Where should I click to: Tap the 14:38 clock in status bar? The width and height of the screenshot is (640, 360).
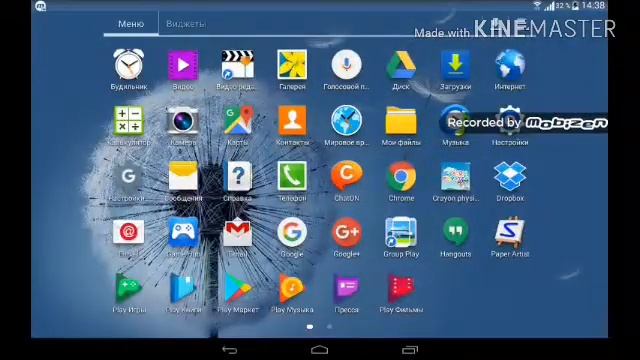[x=593, y=5]
